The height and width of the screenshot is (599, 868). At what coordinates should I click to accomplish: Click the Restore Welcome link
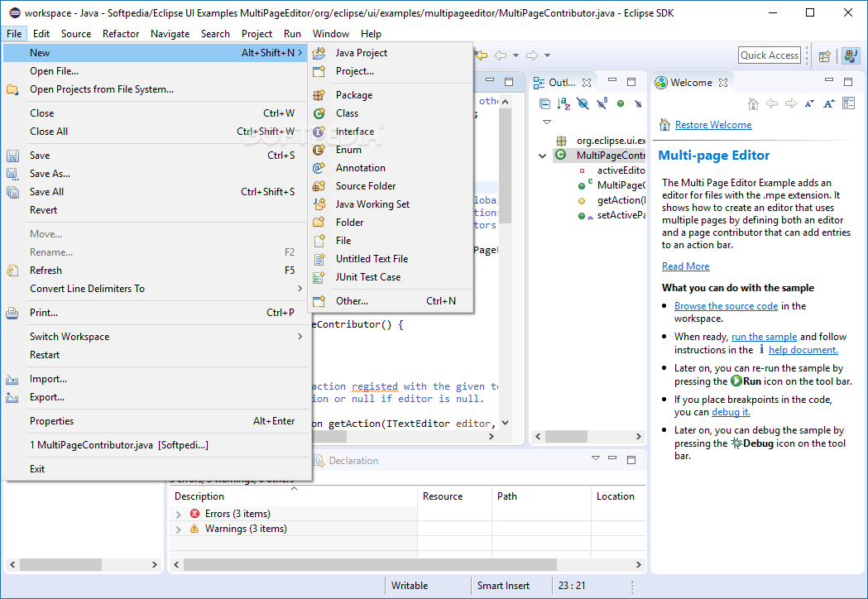point(713,125)
